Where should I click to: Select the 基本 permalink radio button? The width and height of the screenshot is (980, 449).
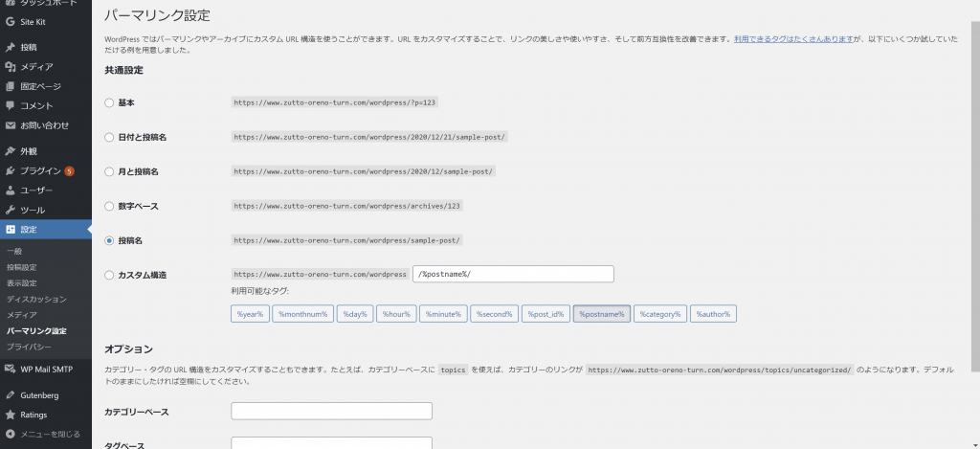point(109,102)
